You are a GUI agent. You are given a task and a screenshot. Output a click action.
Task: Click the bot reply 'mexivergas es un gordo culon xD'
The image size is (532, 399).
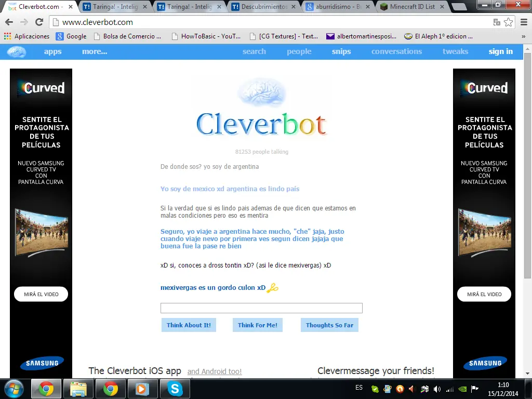[212, 288]
